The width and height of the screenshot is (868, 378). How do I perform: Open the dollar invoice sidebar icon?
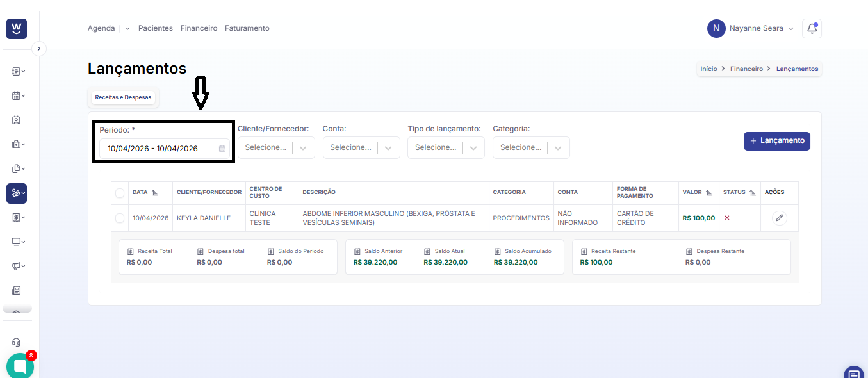[16, 217]
